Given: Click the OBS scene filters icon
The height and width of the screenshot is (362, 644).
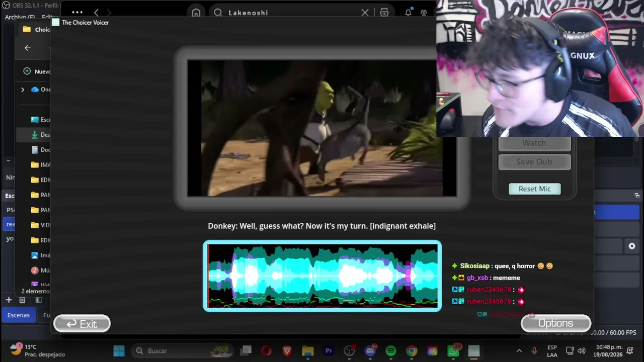Looking at the screenshot, I should click(x=38, y=300).
